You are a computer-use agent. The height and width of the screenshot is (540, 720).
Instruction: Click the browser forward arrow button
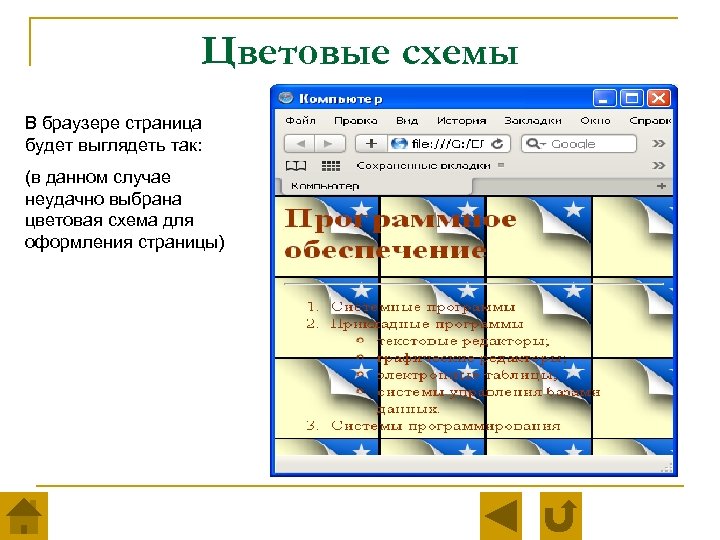[x=330, y=144]
